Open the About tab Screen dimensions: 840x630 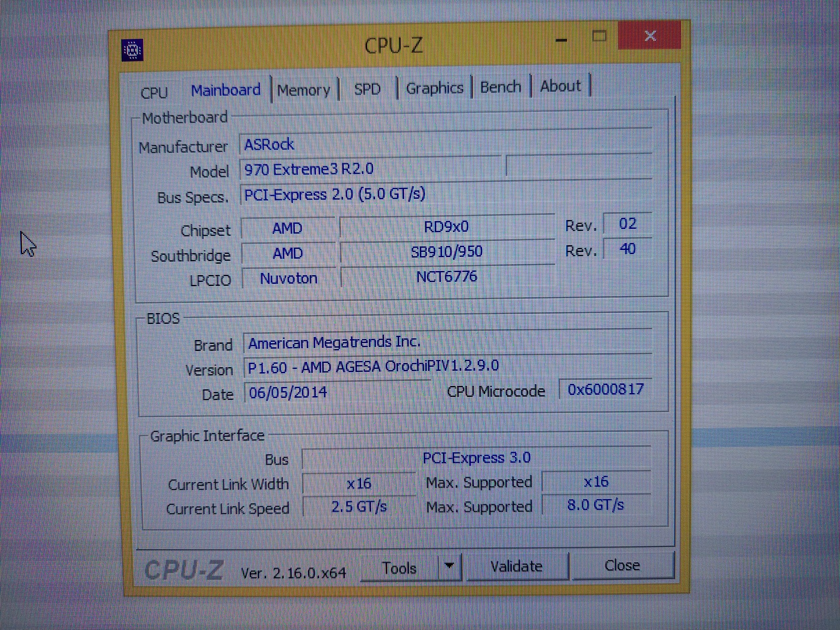click(560, 86)
